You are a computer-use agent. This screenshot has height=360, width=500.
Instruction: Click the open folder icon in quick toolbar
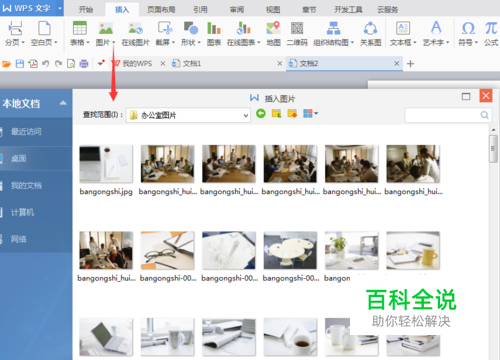click(x=6, y=63)
